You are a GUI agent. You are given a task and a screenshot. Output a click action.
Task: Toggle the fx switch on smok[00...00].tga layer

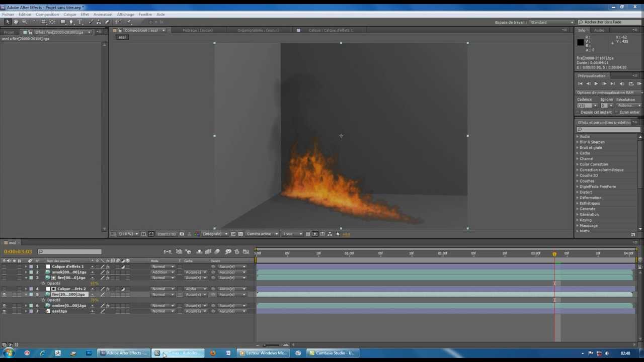(x=108, y=272)
